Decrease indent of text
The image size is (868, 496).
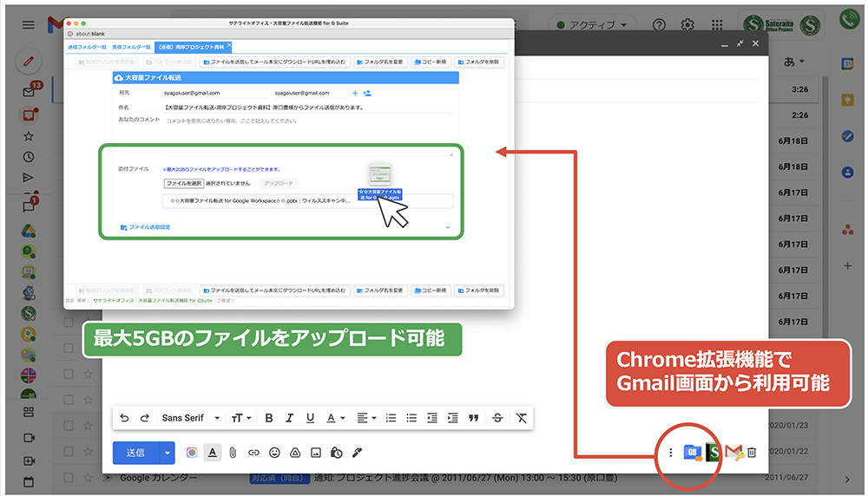[x=431, y=418]
